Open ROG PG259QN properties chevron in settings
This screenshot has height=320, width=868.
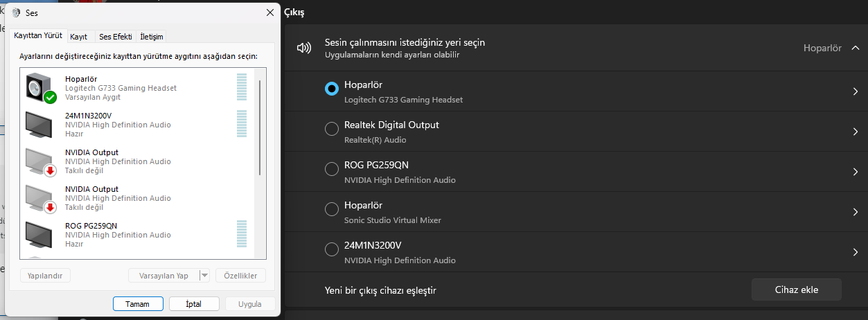[856, 172]
